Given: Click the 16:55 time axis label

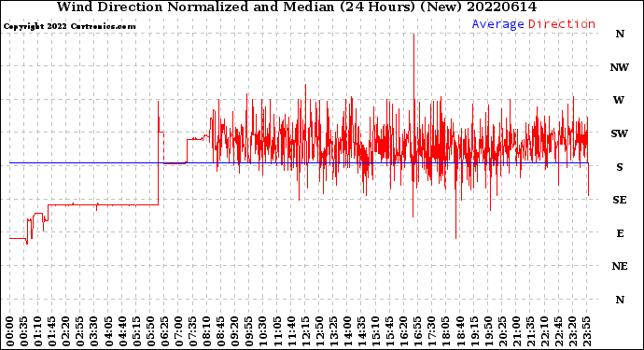Looking at the screenshot, I should click(418, 331).
